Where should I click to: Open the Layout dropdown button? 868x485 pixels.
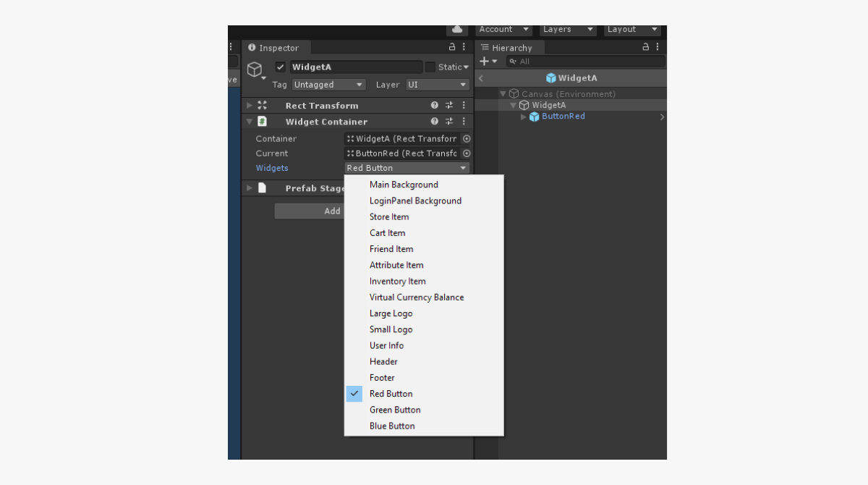633,30
